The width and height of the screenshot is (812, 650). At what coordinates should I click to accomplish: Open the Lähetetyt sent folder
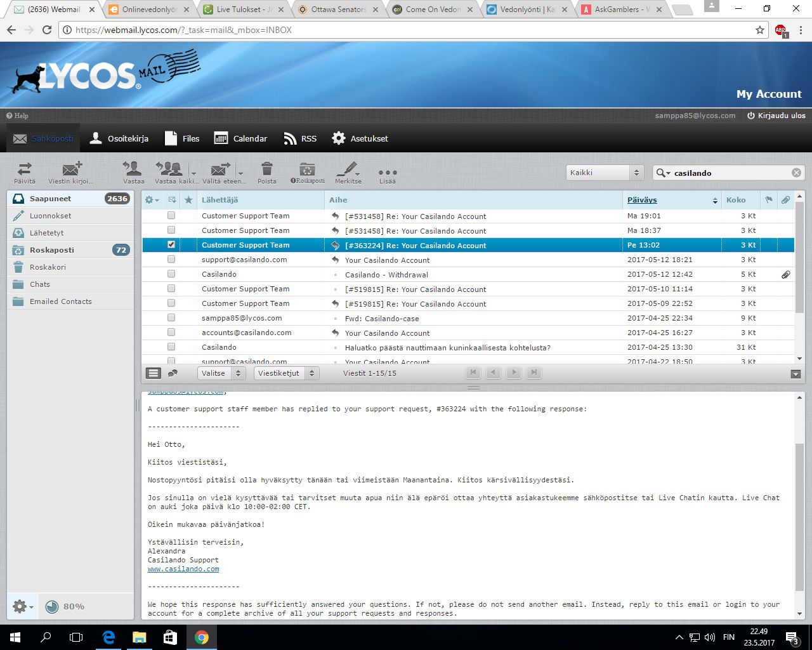[70, 233]
